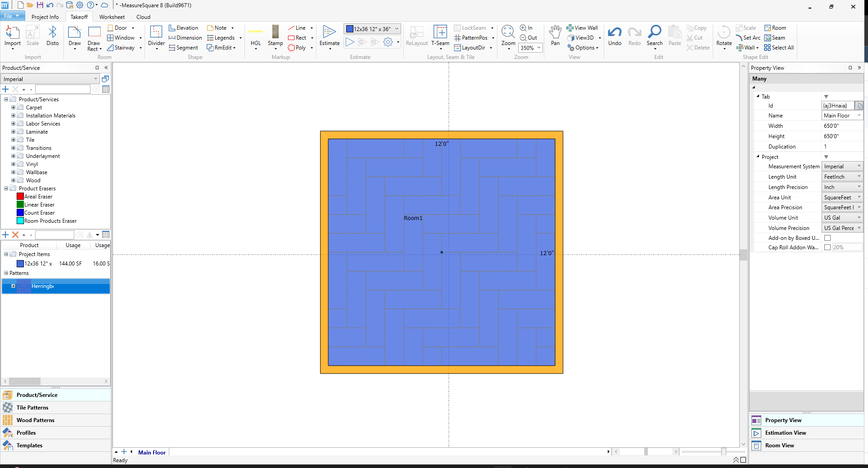The image size is (868, 468).
Task: Insert a Dimension line
Action: point(185,38)
